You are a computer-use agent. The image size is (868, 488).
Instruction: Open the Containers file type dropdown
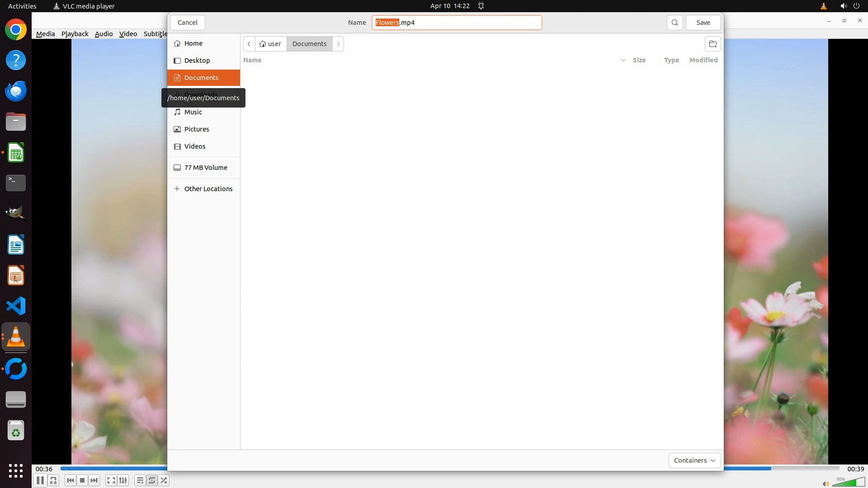[694, 460]
